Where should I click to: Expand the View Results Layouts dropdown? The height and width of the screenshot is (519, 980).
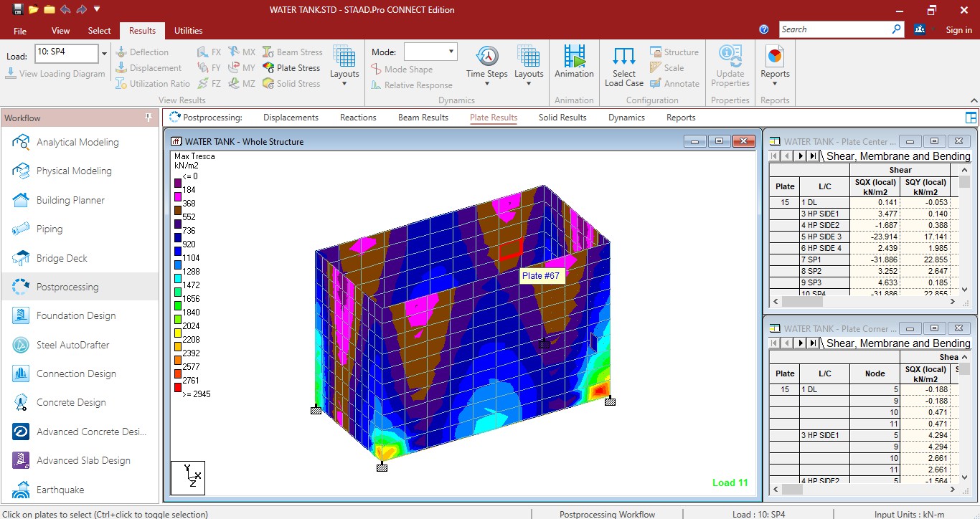[344, 84]
